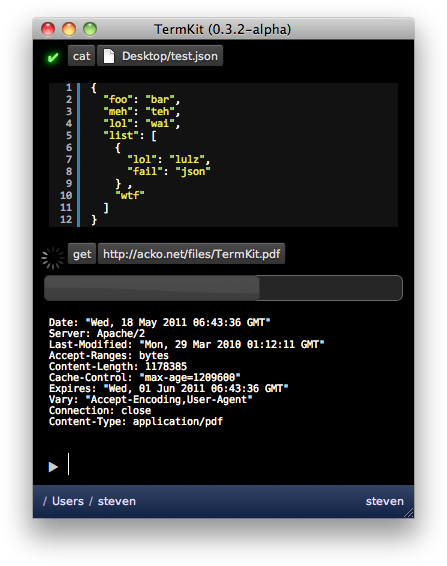Click the Content-Length: 1178385 line
The width and height of the screenshot is (447, 566).
click(x=118, y=366)
